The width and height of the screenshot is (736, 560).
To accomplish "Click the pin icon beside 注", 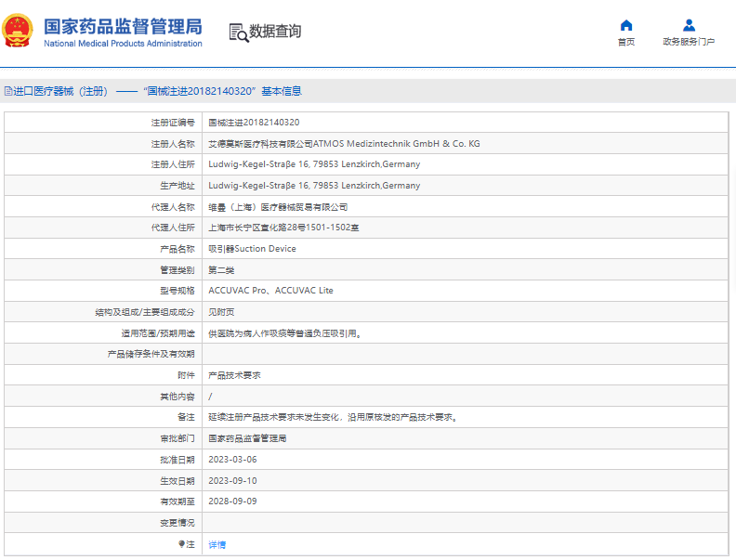I will click(x=181, y=543).
